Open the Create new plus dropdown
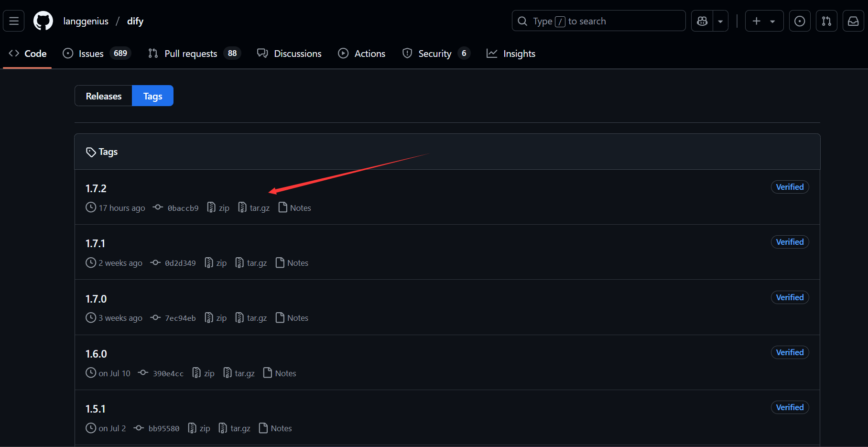The image size is (868, 447). [x=764, y=21]
